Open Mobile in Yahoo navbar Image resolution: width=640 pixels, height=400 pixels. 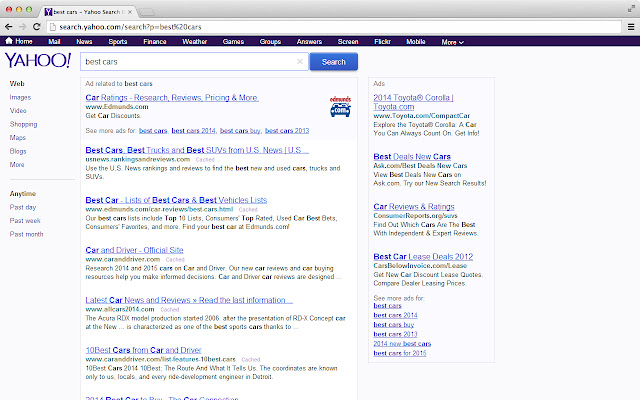(416, 42)
